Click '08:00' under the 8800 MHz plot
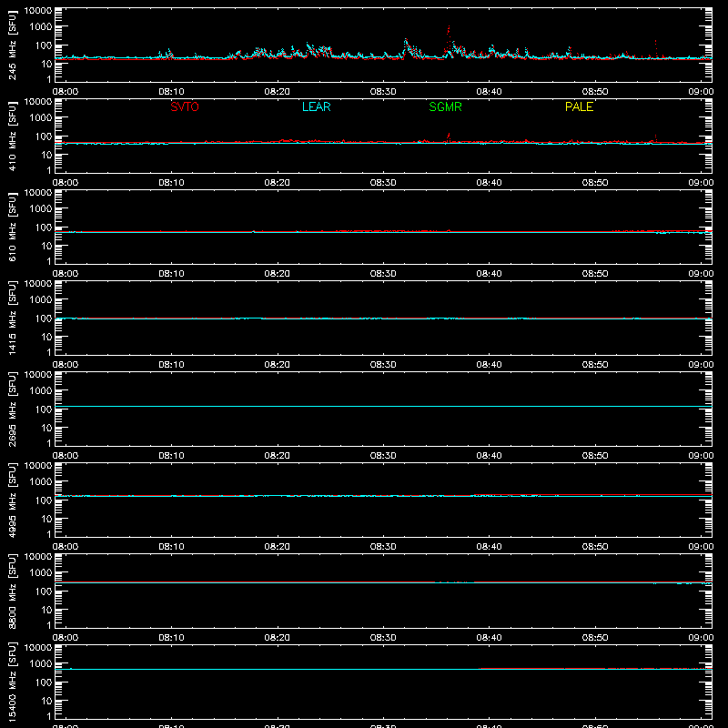Image resolution: width=728 pixels, height=728 pixels. [x=66, y=638]
